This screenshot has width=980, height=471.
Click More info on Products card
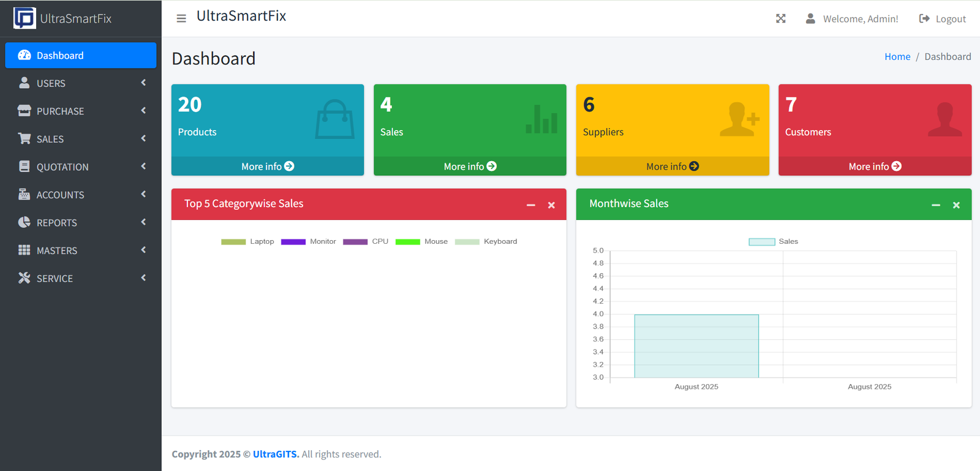pos(268,166)
